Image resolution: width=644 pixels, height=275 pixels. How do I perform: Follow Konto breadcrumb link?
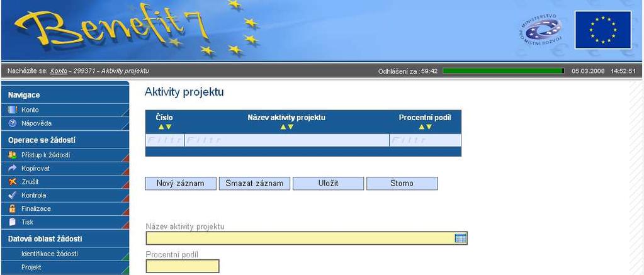coord(59,71)
